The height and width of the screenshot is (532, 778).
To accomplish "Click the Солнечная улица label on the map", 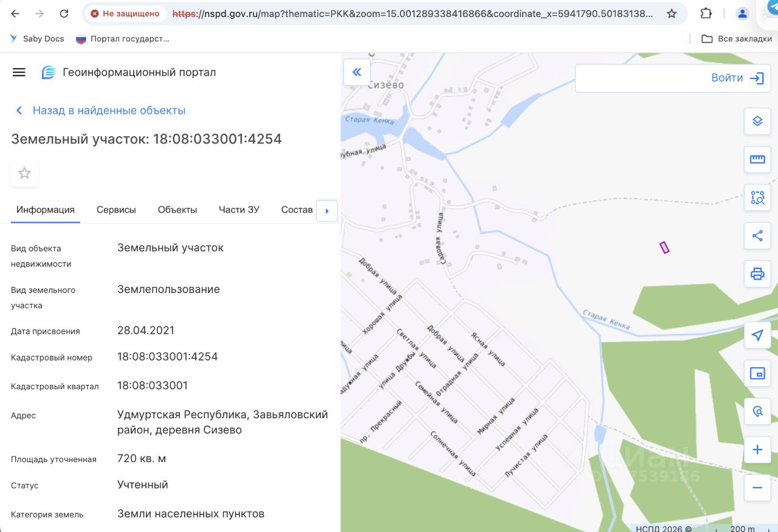I will [453, 453].
